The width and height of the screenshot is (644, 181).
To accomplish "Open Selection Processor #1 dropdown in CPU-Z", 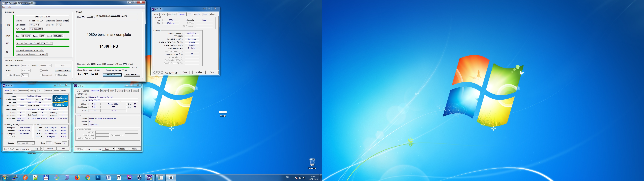I will coord(25,143).
